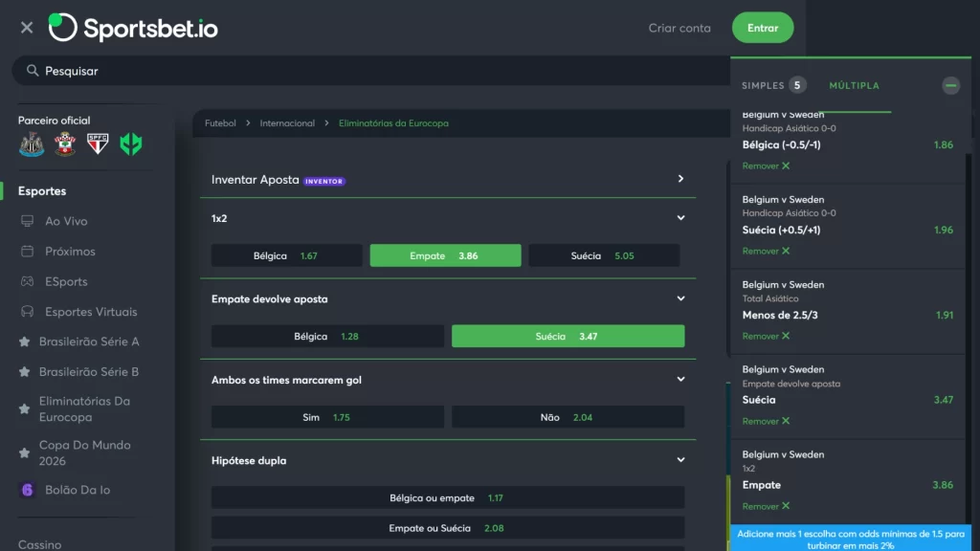The width and height of the screenshot is (980, 551).
Task: Click the ESports gamepad icon
Action: [27, 281]
